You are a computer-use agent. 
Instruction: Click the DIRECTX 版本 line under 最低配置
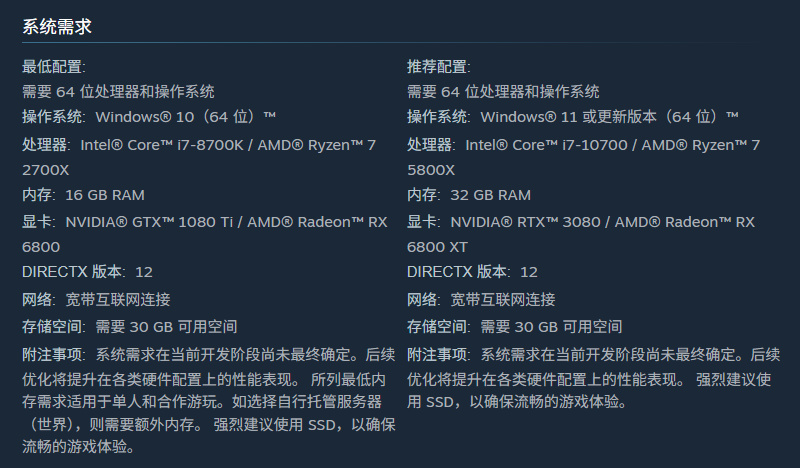(87, 272)
